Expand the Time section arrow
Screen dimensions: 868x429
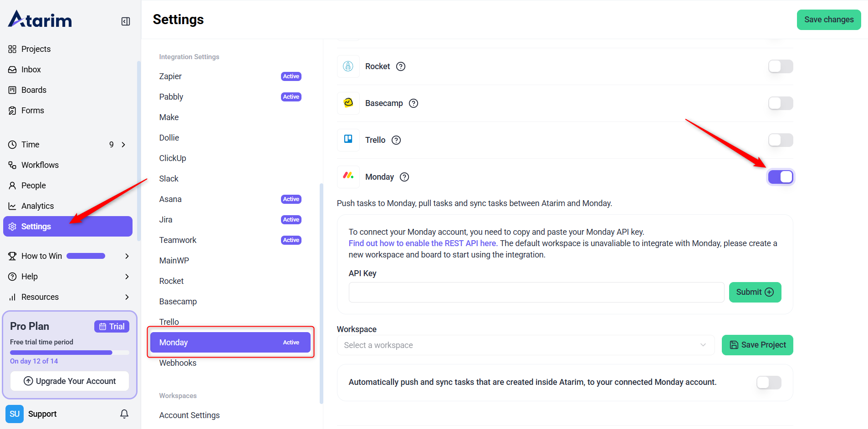point(123,145)
